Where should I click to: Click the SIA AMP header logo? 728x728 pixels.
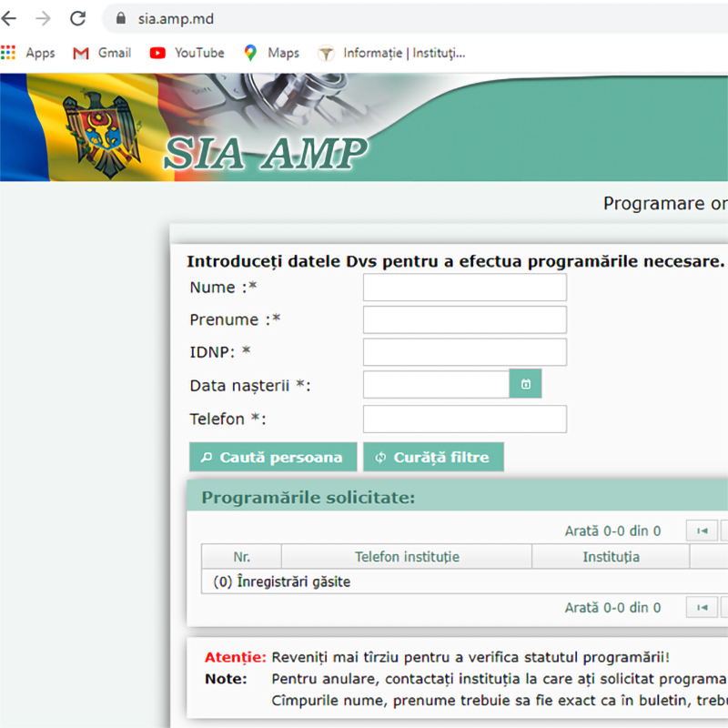click(x=265, y=153)
